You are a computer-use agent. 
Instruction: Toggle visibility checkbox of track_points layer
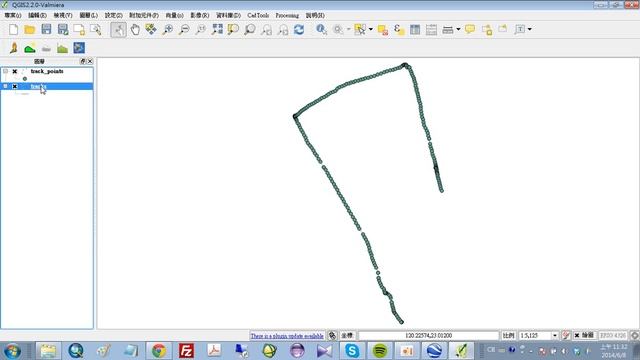(15, 71)
